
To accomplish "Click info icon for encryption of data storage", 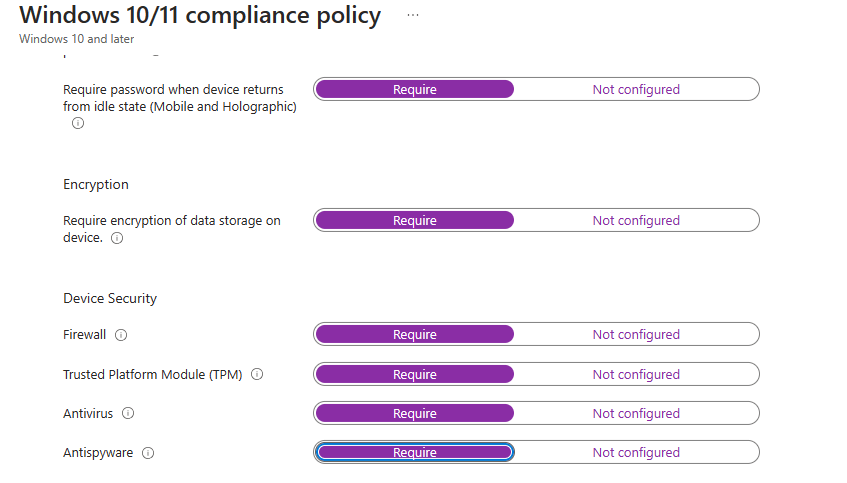I will click(117, 239).
